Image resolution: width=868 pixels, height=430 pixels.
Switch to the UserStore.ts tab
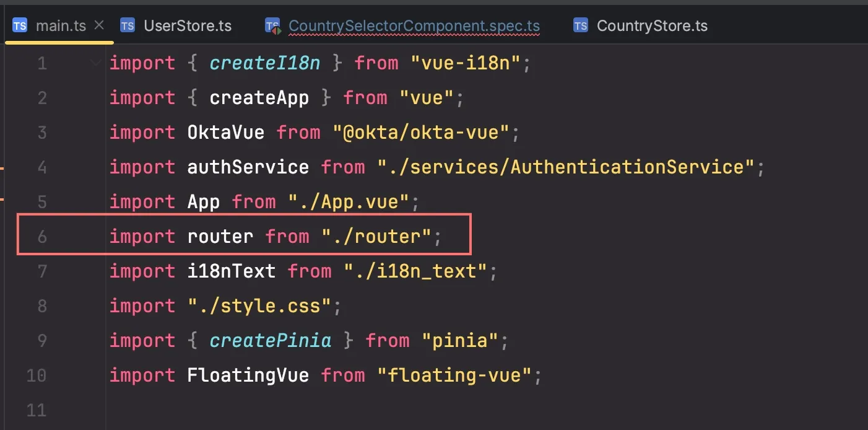click(x=188, y=26)
